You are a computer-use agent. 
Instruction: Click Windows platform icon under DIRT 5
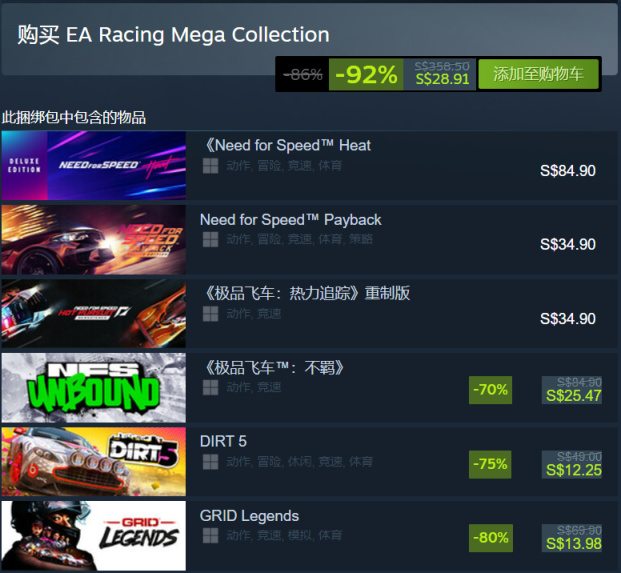[210, 462]
